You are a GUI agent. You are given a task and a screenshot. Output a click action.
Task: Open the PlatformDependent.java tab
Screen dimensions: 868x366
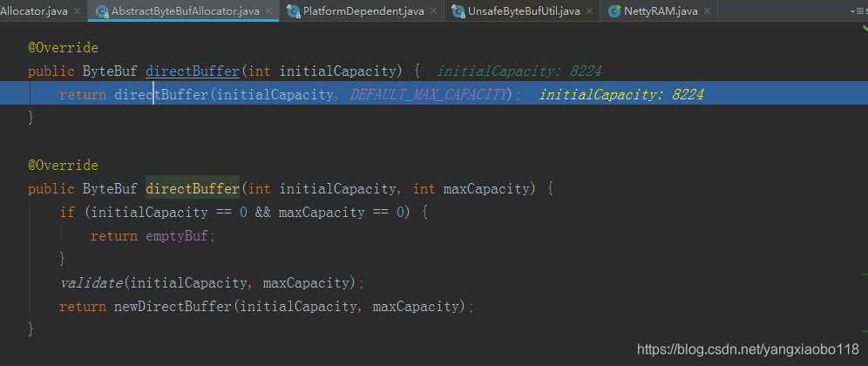click(x=363, y=11)
